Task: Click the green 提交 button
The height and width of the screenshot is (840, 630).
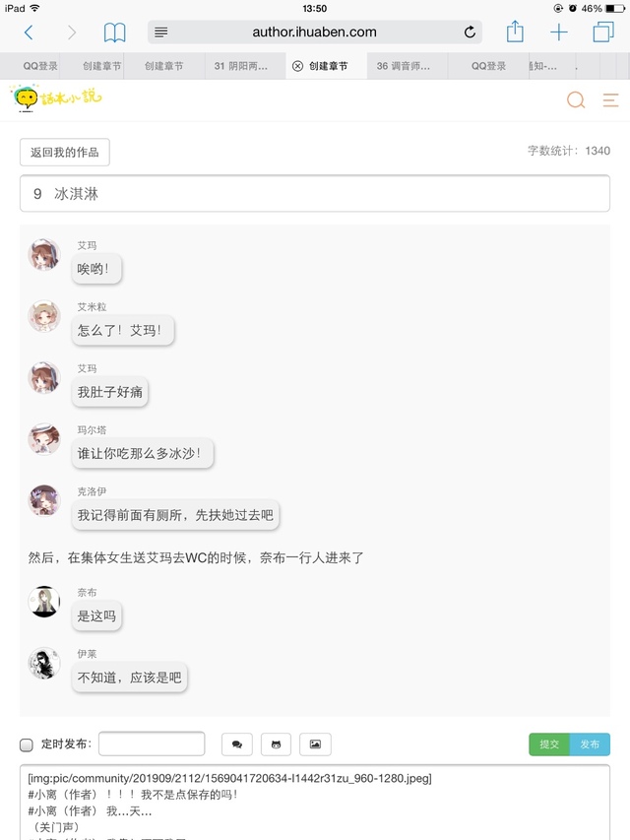Action: click(x=549, y=744)
